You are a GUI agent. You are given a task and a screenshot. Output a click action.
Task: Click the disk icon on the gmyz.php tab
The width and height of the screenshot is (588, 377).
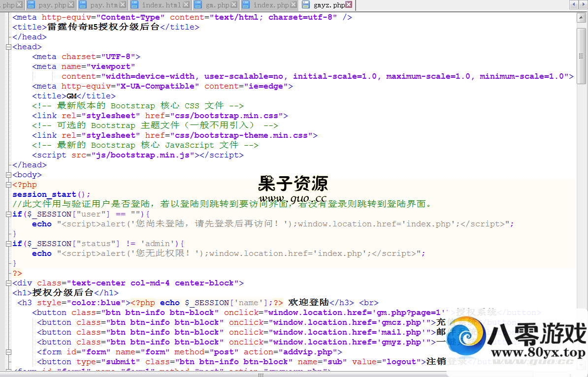click(x=306, y=5)
